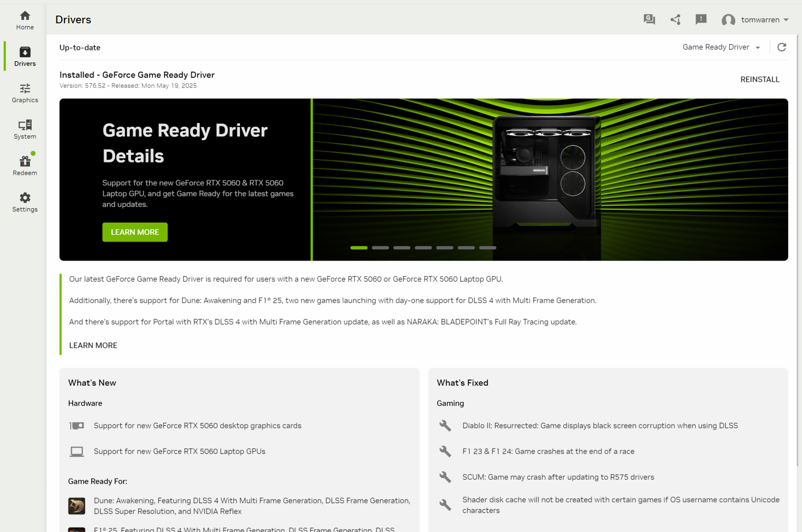
Task: Expand the Game Ready Driver dropdown
Action: point(721,47)
